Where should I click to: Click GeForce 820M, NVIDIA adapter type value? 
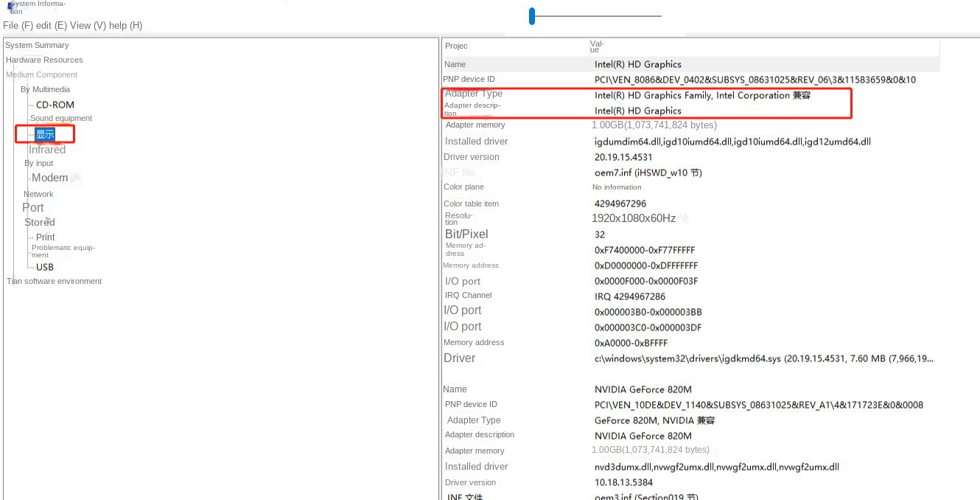[655, 420]
